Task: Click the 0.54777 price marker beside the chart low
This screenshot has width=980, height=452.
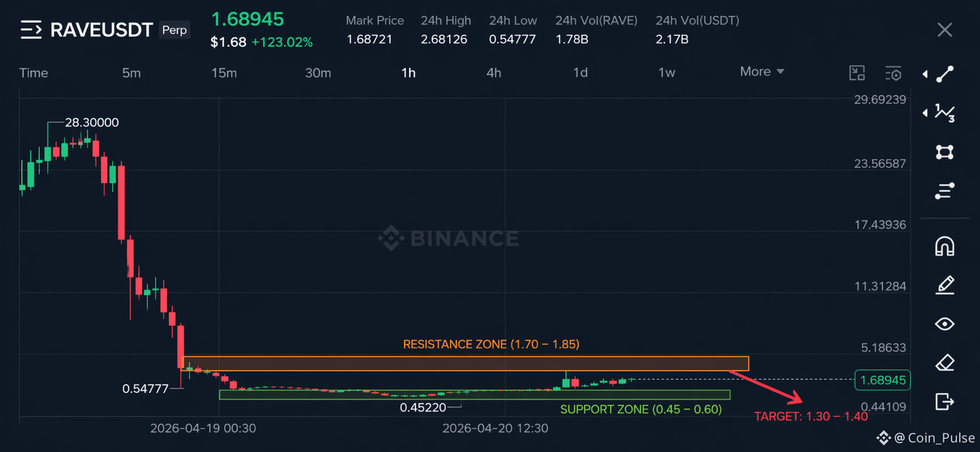Action: [x=145, y=389]
